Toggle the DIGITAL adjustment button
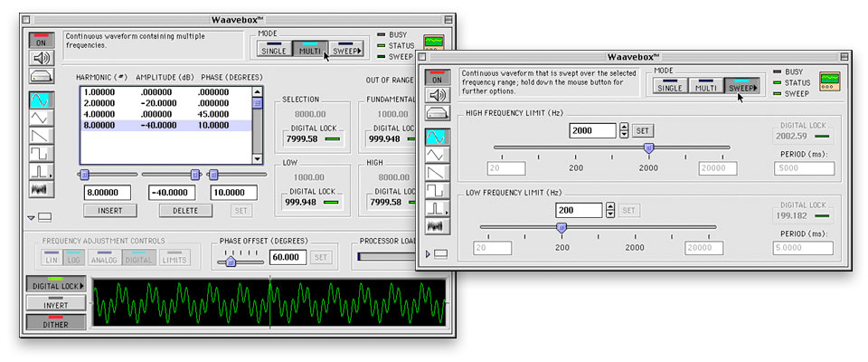 click(x=138, y=257)
